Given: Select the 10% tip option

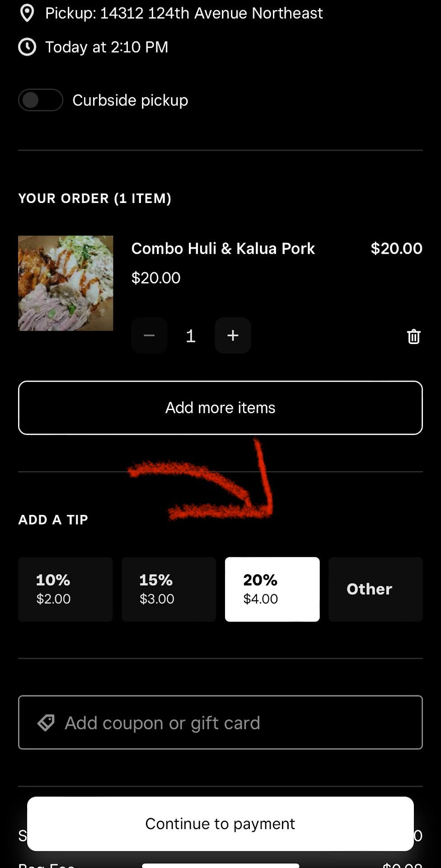Looking at the screenshot, I should (66, 589).
